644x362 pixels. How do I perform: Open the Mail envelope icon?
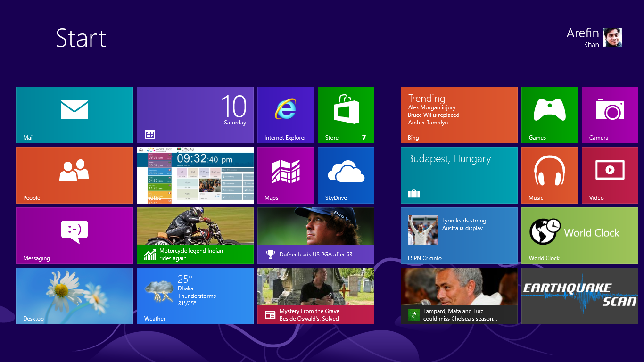click(x=74, y=109)
